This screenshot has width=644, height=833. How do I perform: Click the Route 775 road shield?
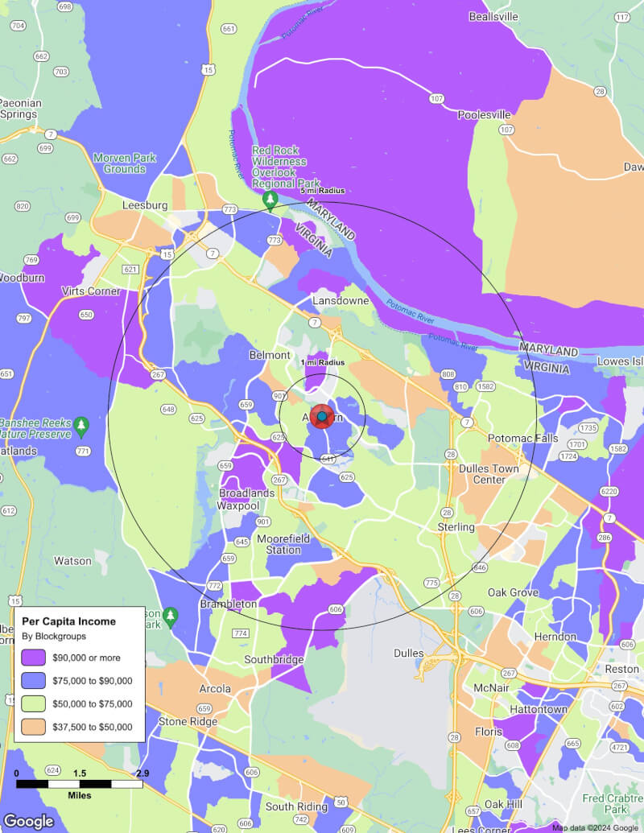click(x=431, y=583)
